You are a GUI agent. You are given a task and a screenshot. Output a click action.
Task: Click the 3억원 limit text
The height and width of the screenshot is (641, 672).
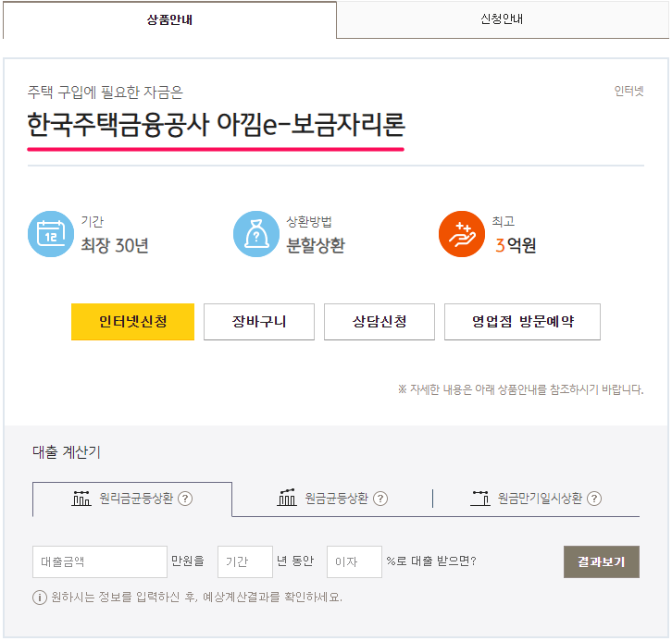coord(516,246)
